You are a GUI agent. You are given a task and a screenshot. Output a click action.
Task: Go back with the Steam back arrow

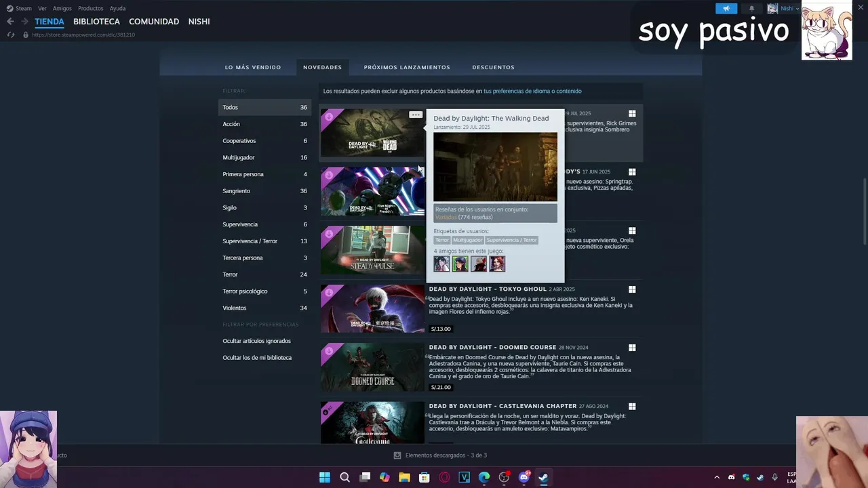[x=10, y=22]
